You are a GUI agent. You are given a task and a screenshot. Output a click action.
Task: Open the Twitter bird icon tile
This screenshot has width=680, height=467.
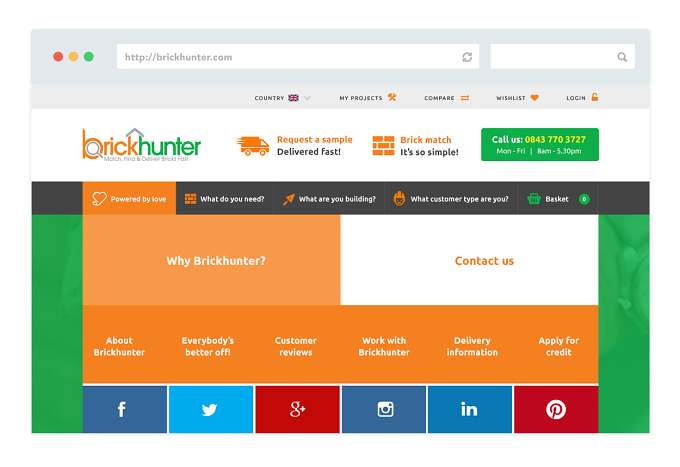pyautogui.click(x=211, y=409)
